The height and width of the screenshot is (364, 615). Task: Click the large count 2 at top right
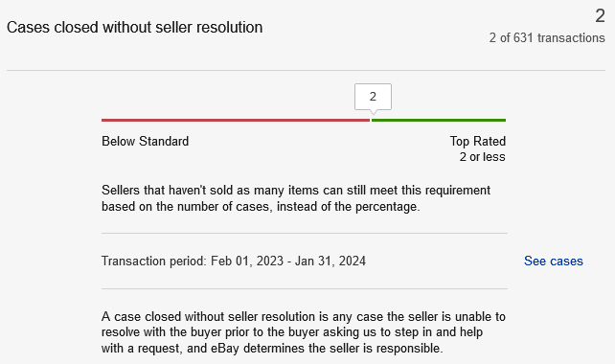tap(600, 16)
